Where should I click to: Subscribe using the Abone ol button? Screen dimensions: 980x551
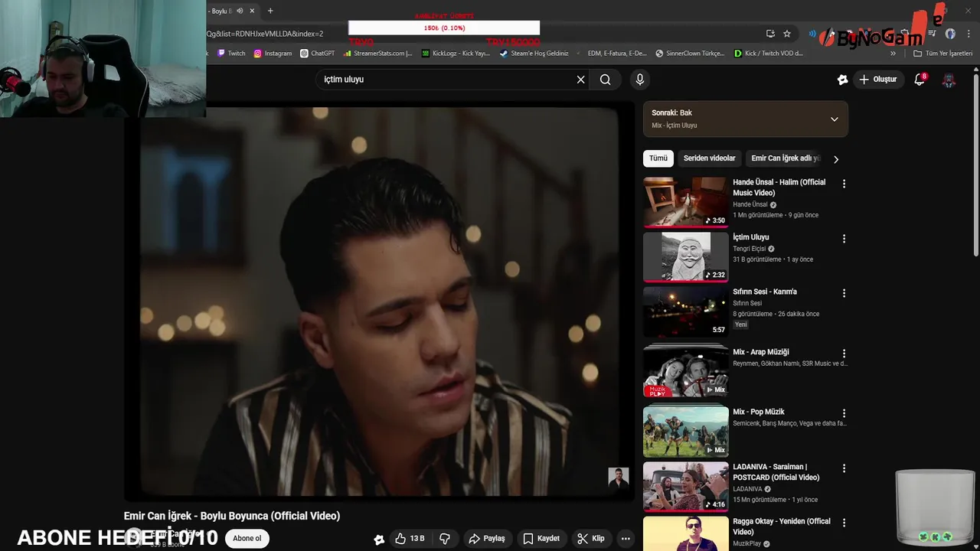point(247,539)
